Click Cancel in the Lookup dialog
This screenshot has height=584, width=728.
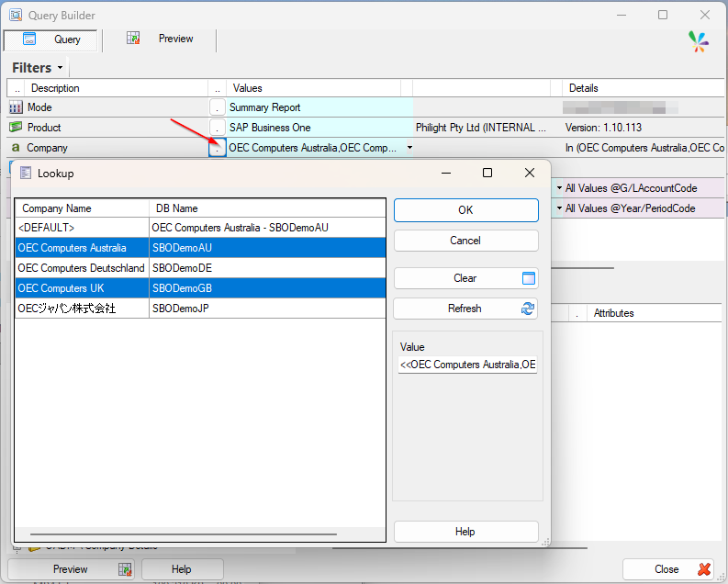pyautogui.click(x=465, y=241)
